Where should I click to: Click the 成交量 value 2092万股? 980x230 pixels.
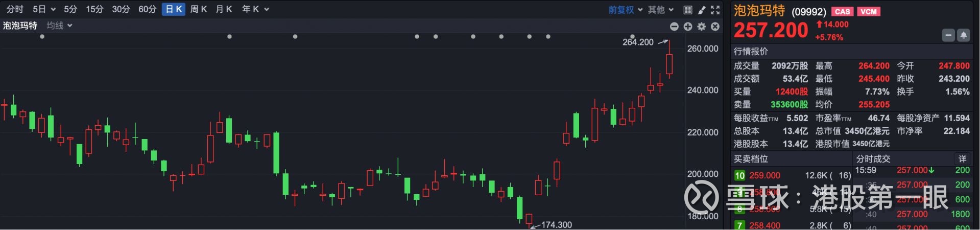pyautogui.click(x=790, y=66)
